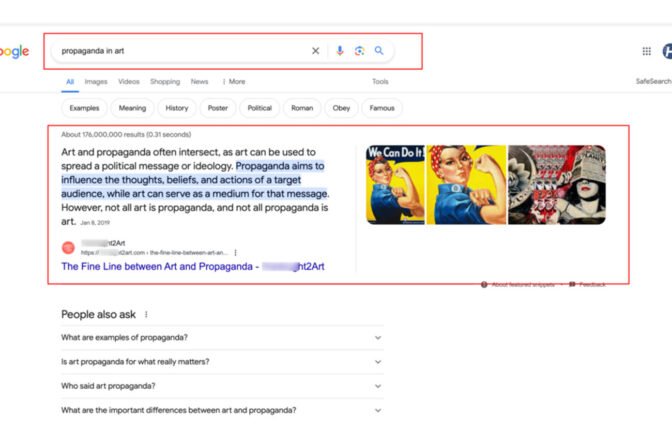
Task: Start voice search with the microphone icon
Action: [x=340, y=51]
